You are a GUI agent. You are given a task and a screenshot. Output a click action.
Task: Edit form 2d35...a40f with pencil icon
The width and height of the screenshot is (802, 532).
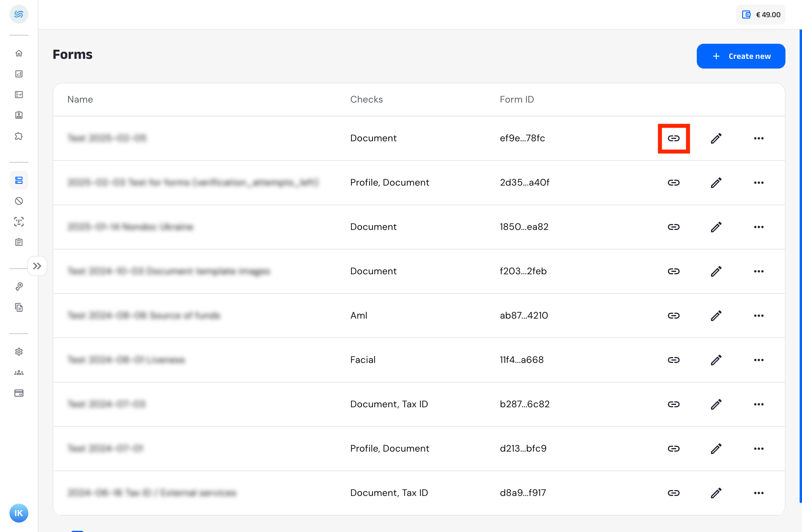click(x=716, y=183)
